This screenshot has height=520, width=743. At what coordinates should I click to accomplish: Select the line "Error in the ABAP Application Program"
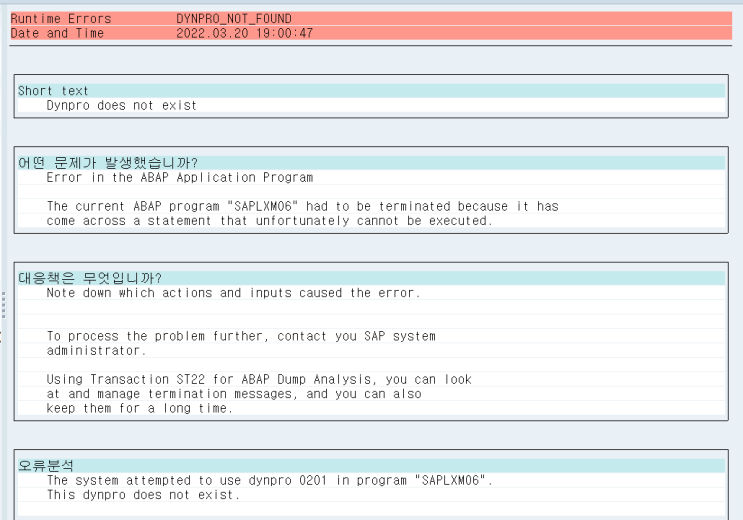coord(180,177)
